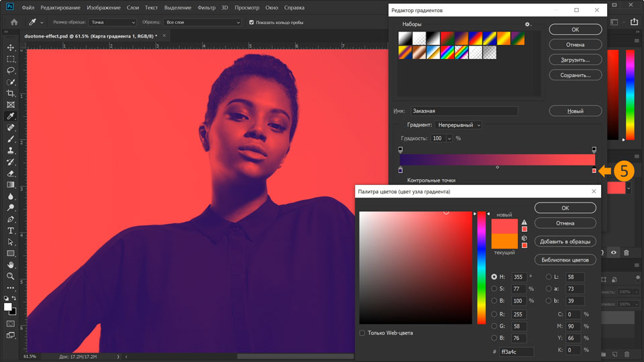644x362 pixels.
Task: Click the purple left gradient color stop
Action: [x=400, y=170]
